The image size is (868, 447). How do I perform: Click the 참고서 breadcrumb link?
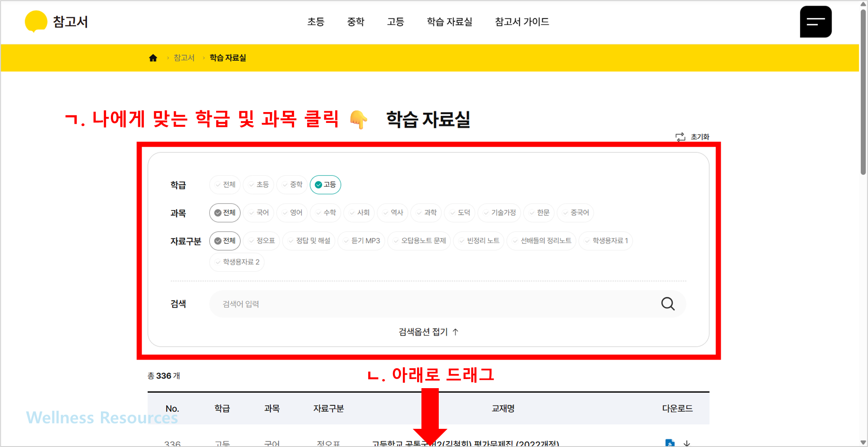pyautogui.click(x=184, y=58)
